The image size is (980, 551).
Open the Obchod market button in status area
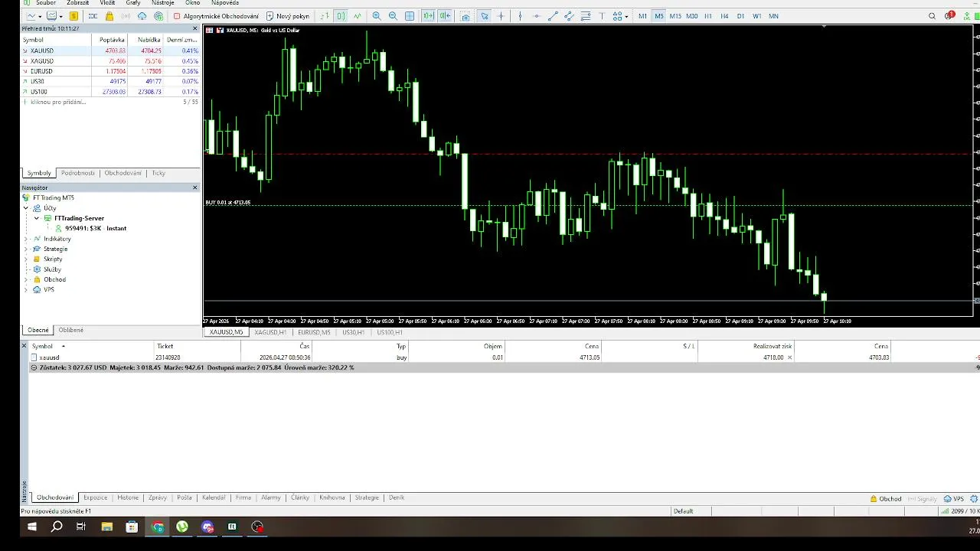(x=886, y=498)
